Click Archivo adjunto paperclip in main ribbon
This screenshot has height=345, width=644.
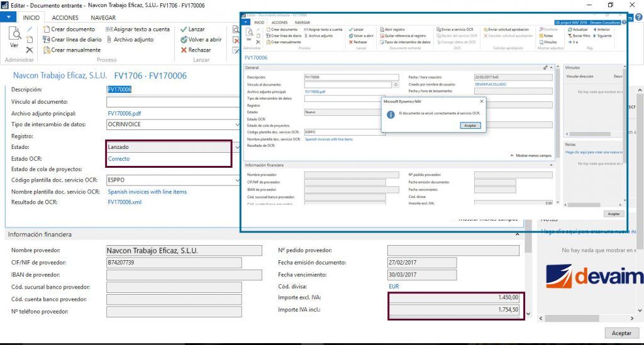pos(130,40)
